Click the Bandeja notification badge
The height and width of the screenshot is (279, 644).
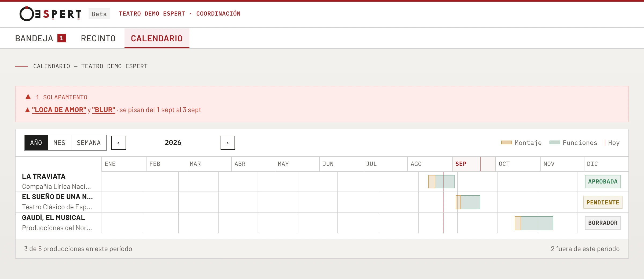[62, 38]
